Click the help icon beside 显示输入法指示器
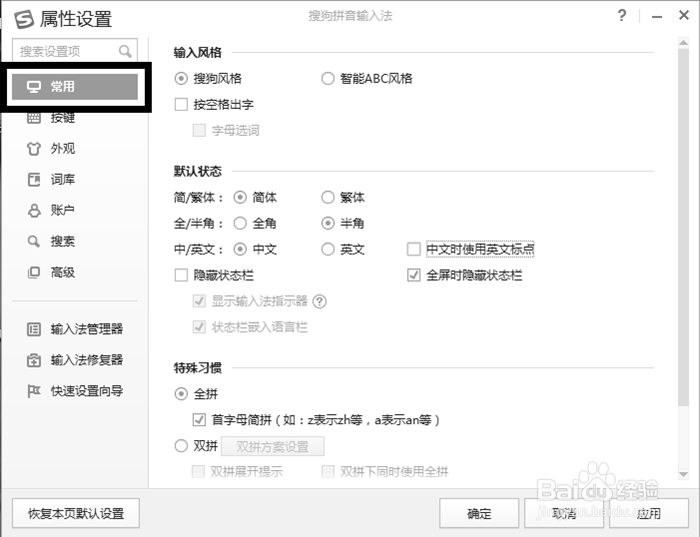 320,302
